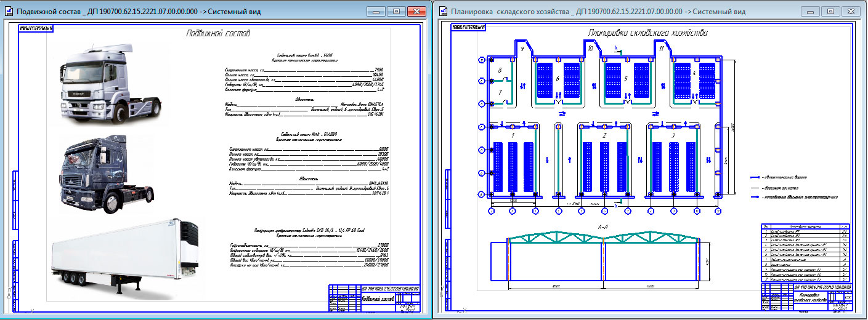Maximize the Планировка складского хозяйства window

(831, 11)
